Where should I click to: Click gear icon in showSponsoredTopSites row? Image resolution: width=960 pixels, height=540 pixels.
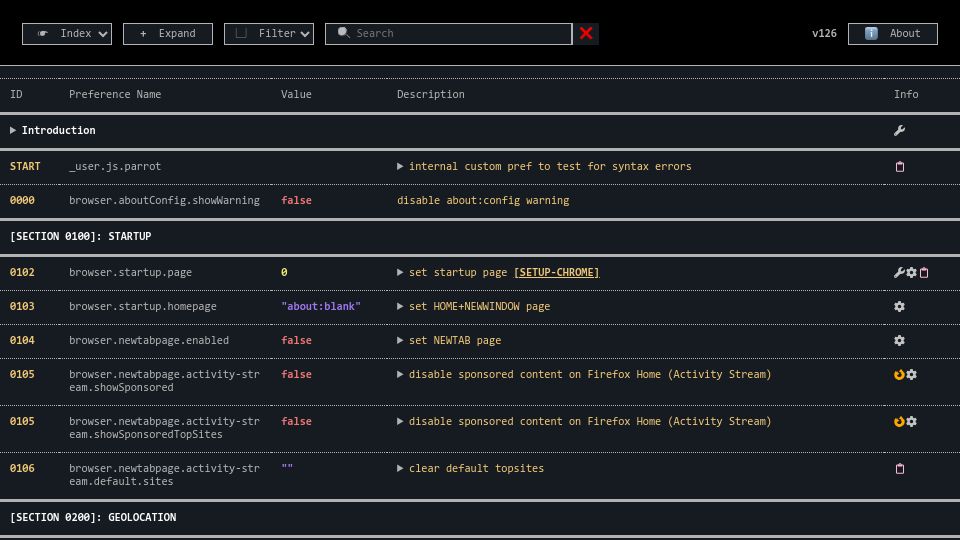click(x=912, y=421)
